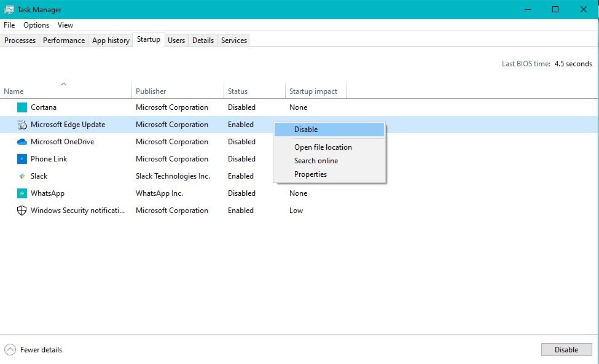Select the Slack icon in startup list
The height and width of the screenshot is (364, 599).
pos(22,176)
